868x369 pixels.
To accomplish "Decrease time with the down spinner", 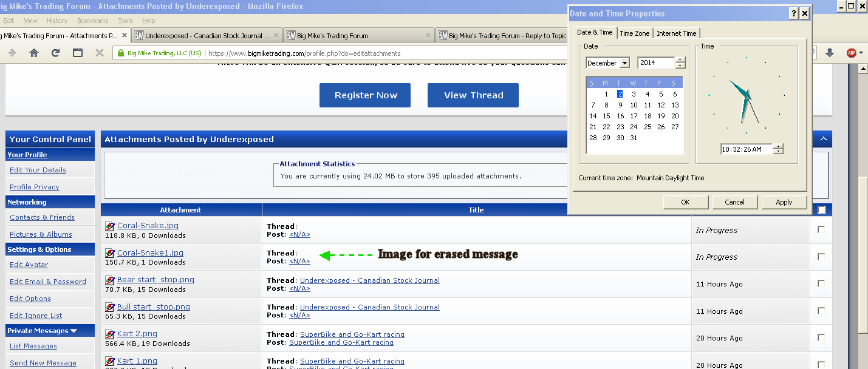I will pos(778,152).
